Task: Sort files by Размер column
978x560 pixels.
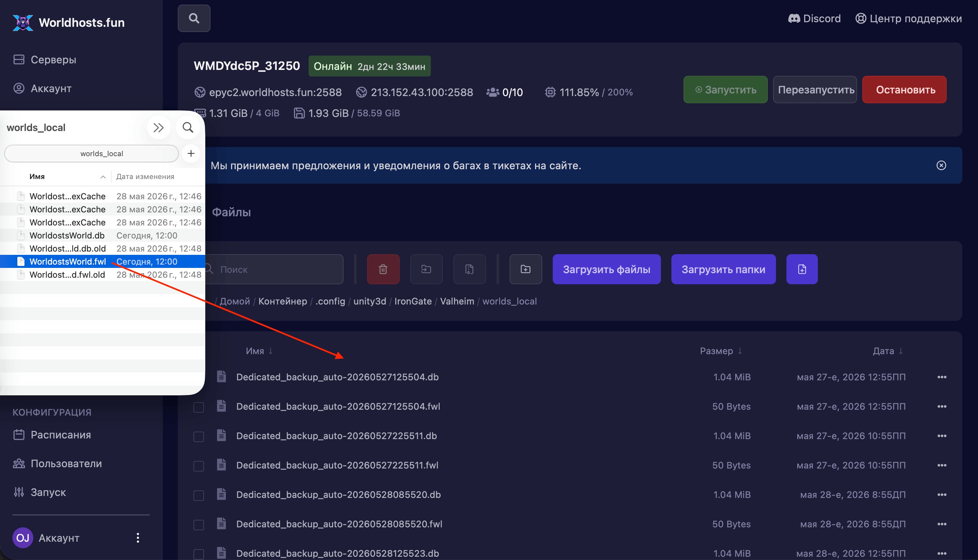Action: tap(721, 351)
